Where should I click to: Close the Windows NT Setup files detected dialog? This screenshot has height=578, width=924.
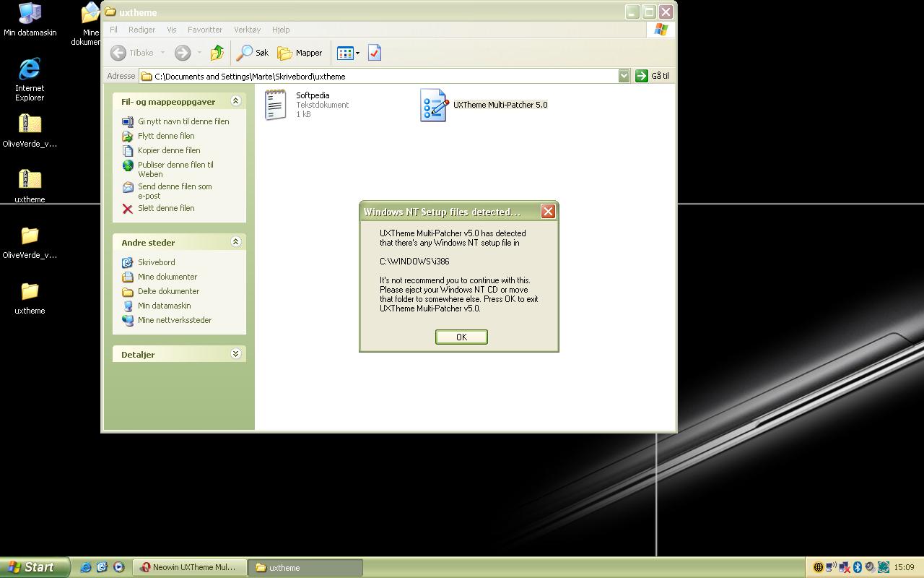[x=548, y=211]
